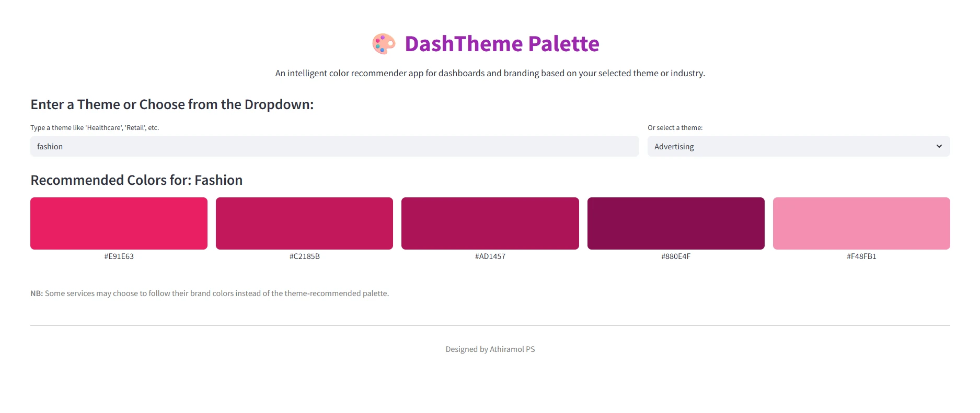Click the light pink #F48FB1 swatch
The width and height of the screenshot is (980, 413).
(x=861, y=223)
